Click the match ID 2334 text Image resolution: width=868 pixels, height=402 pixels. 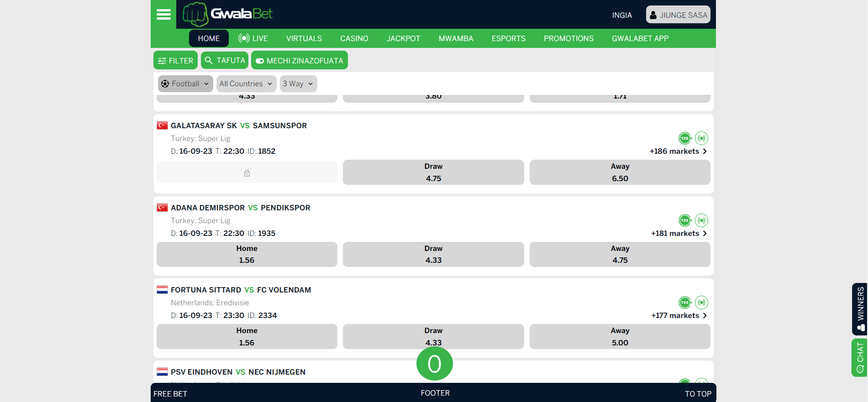coord(263,315)
